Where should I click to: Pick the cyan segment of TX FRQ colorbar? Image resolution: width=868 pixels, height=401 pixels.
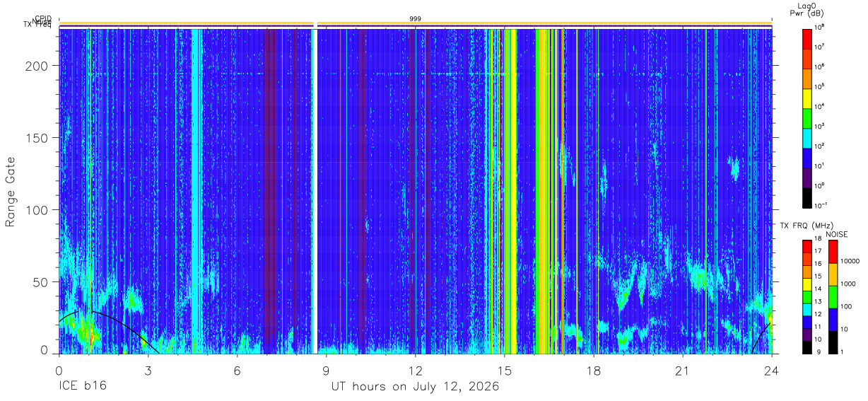pyautogui.click(x=807, y=309)
